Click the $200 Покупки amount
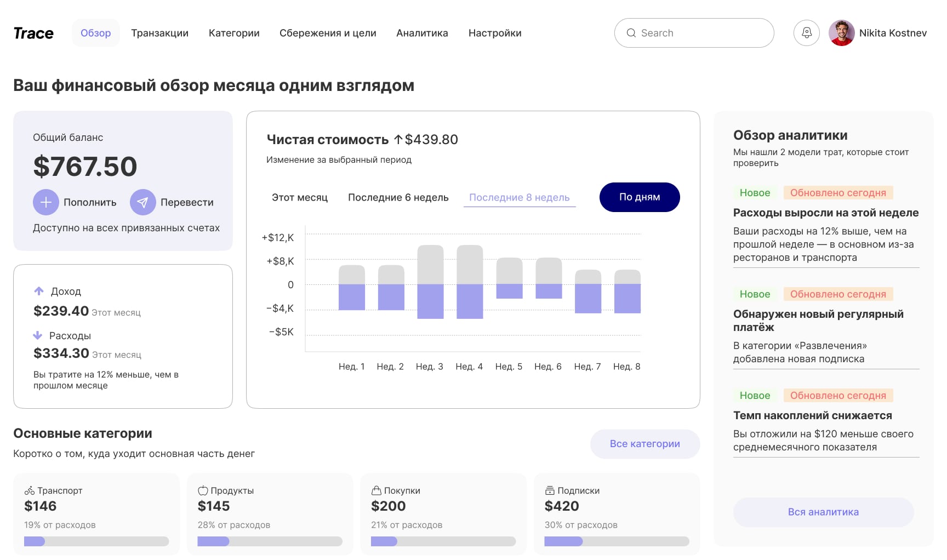This screenshot has height=560, width=947. click(x=389, y=506)
